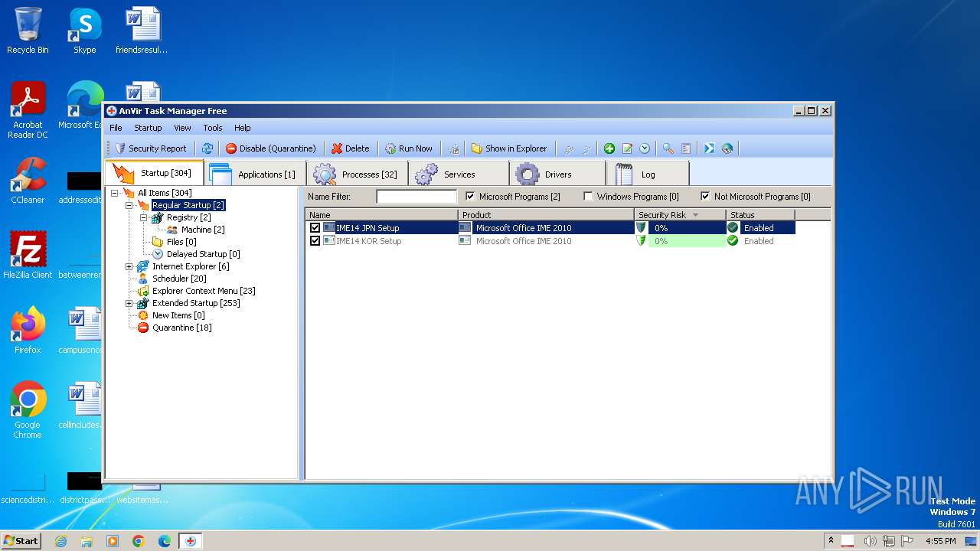Open the Tools menu
Screen dimensions: 980x551
(x=213, y=128)
